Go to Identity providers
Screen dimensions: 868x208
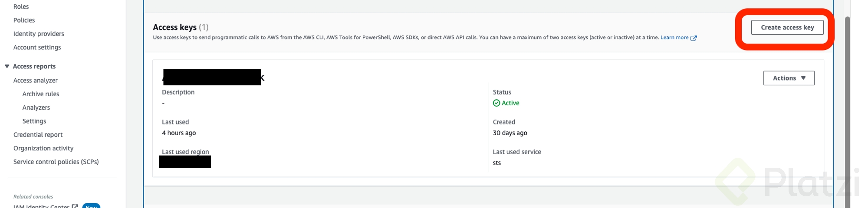coord(39,34)
